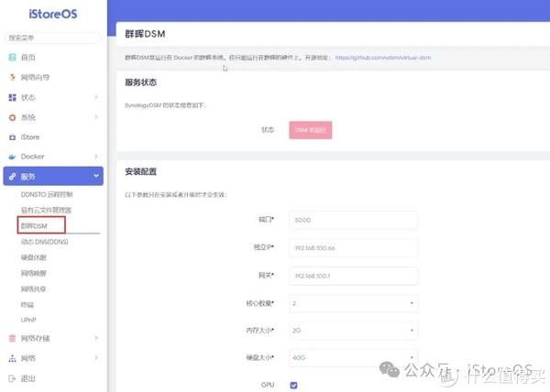Click the 搜索菜单 search field
550x392 pixels.
[52, 38]
